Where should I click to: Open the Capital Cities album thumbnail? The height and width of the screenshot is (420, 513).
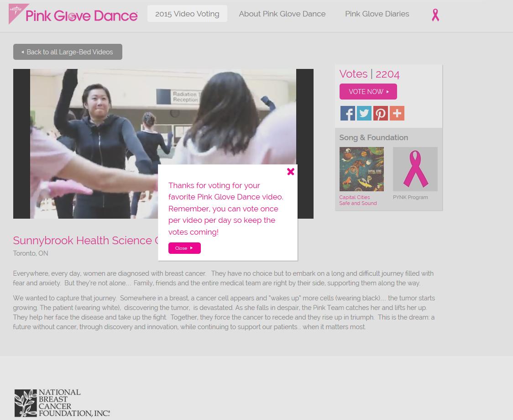point(361,169)
